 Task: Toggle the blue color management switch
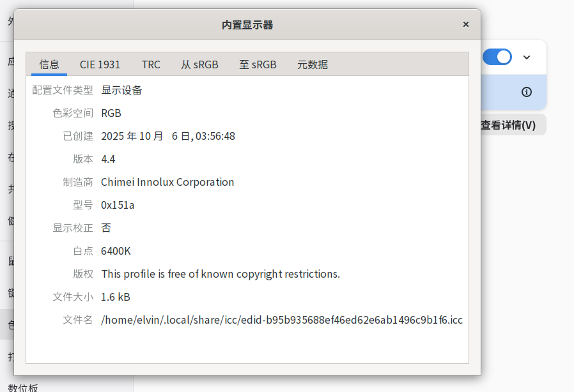click(x=497, y=57)
